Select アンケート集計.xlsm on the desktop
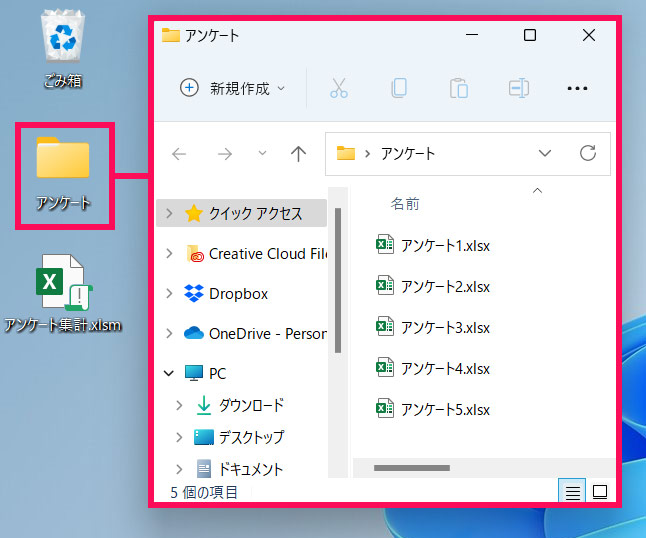 point(63,295)
